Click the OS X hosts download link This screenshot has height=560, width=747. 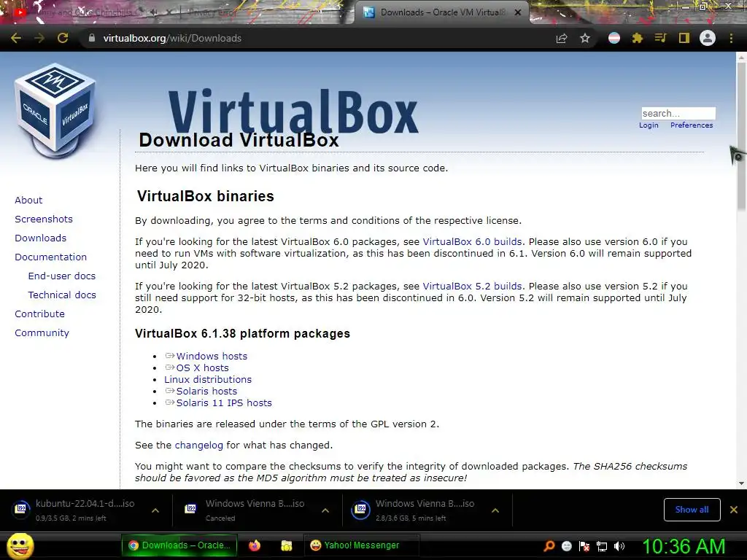[x=203, y=368]
